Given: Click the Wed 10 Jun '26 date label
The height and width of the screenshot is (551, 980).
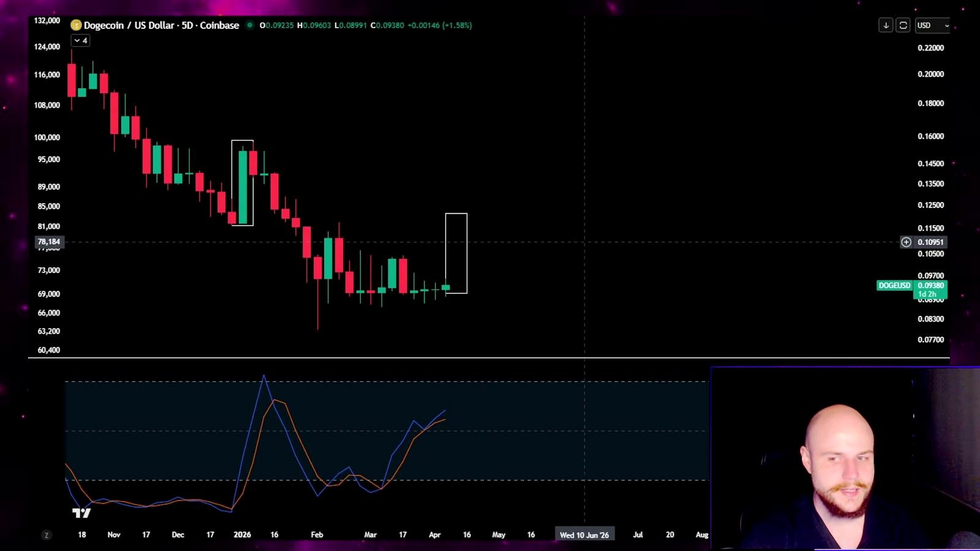Looking at the screenshot, I should click(584, 535).
